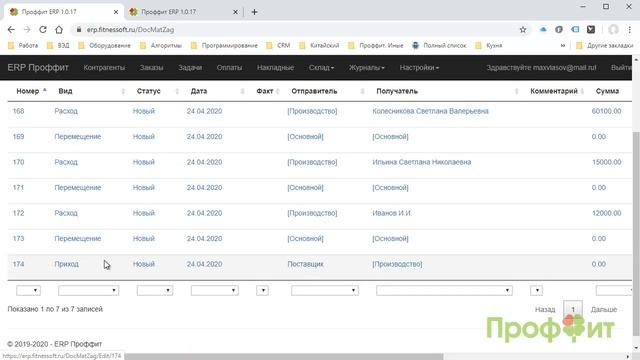The image size is (640, 360).
Task: Click the 60100.00 sum value
Action: tap(607, 111)
